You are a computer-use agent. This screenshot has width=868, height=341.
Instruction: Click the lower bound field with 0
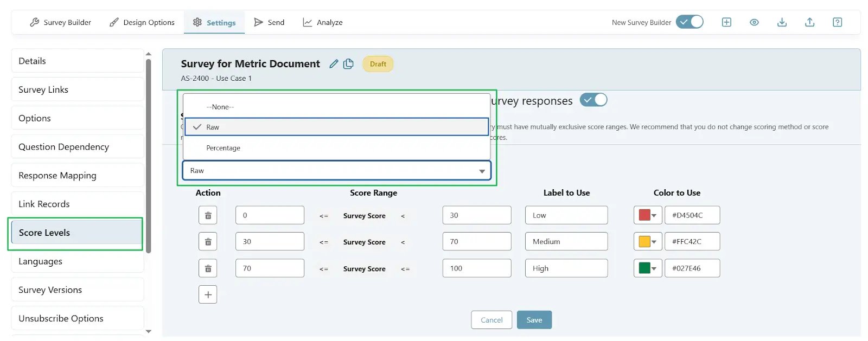click(270, 215)
